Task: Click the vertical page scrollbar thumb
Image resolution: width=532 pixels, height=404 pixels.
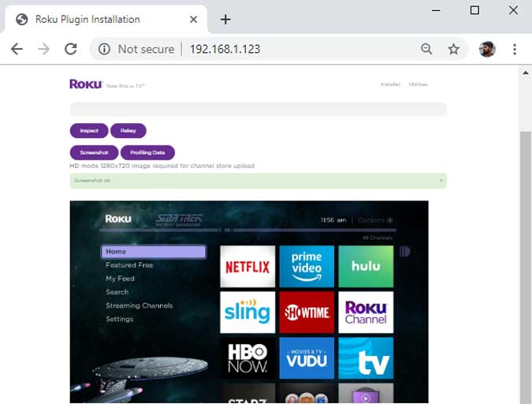Action: (x=526, y=267)
